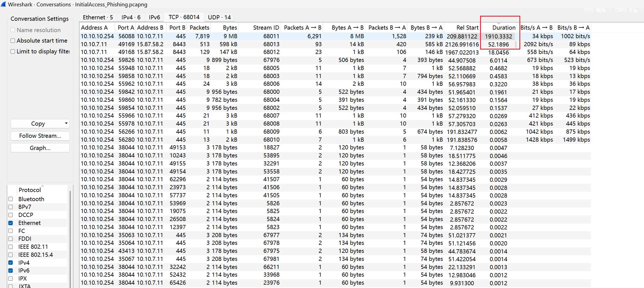Sort by Bits/s A → B column header
Viewport: 644px width, 288px height.
(536, 28)
